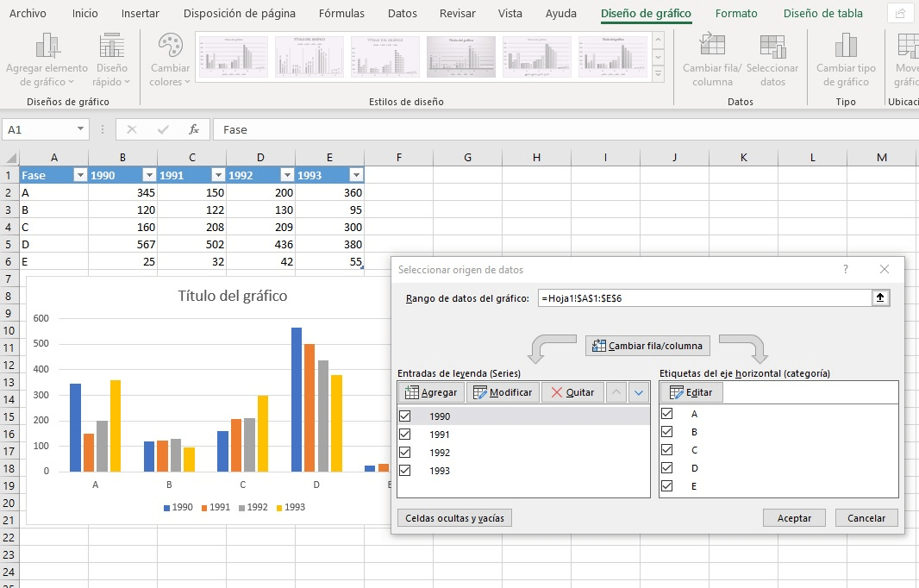Open the Fase column filter dropdown

pos(80,175)
